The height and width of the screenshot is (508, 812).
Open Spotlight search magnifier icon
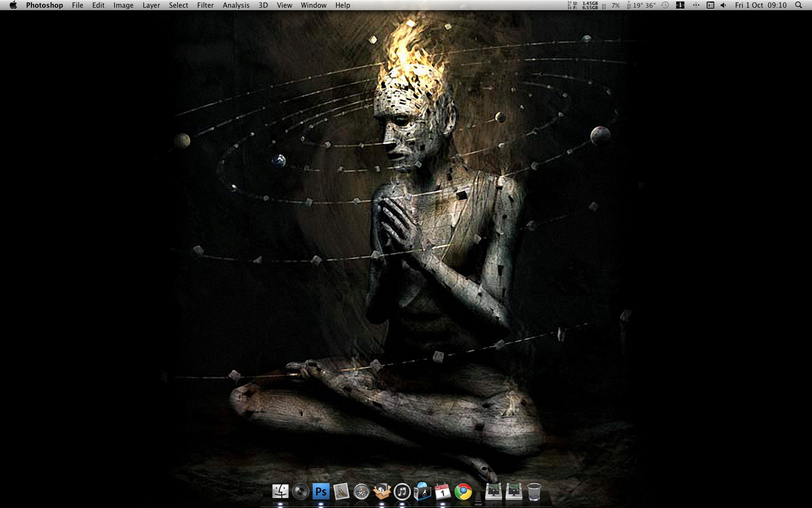click(798, 5)
